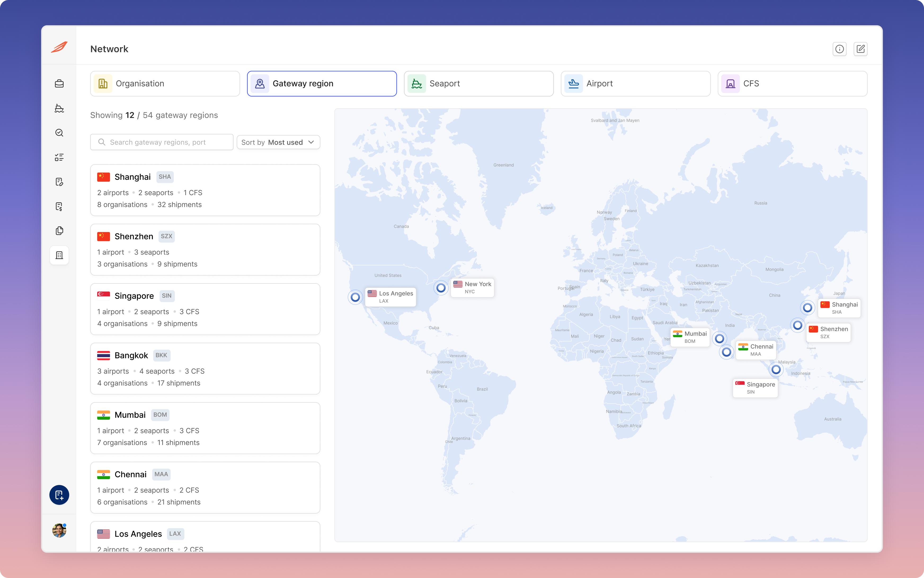This screenshot has width=924, height=578.
Task: Switch to the Organisation tab
Action: [165, 84]
